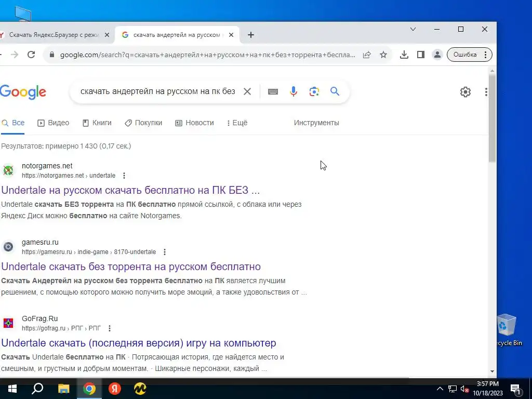Open Google quick settings gear

point(465,91)
